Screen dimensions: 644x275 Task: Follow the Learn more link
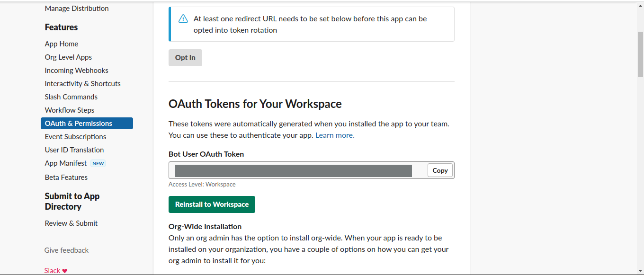335,135
